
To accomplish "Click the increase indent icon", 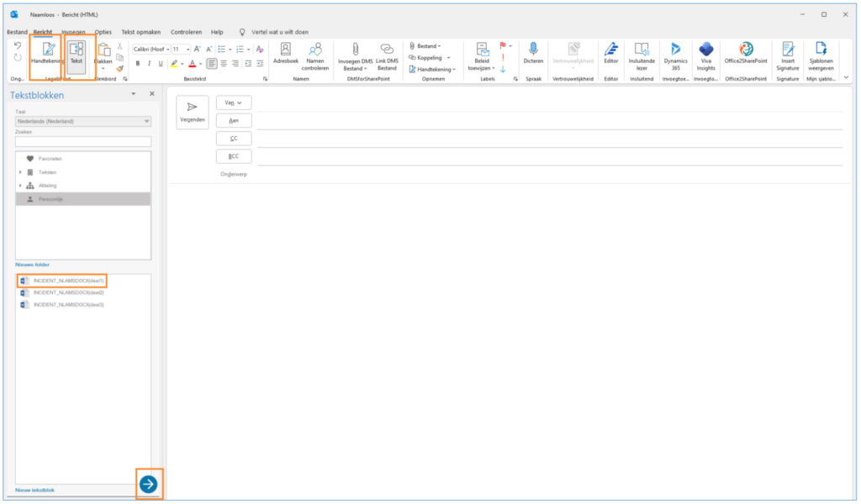I will pos(260,64).
